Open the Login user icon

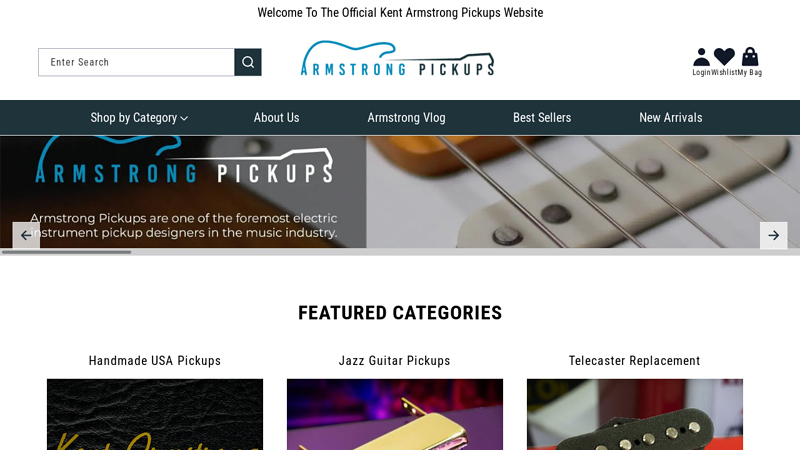click(702, 57)
